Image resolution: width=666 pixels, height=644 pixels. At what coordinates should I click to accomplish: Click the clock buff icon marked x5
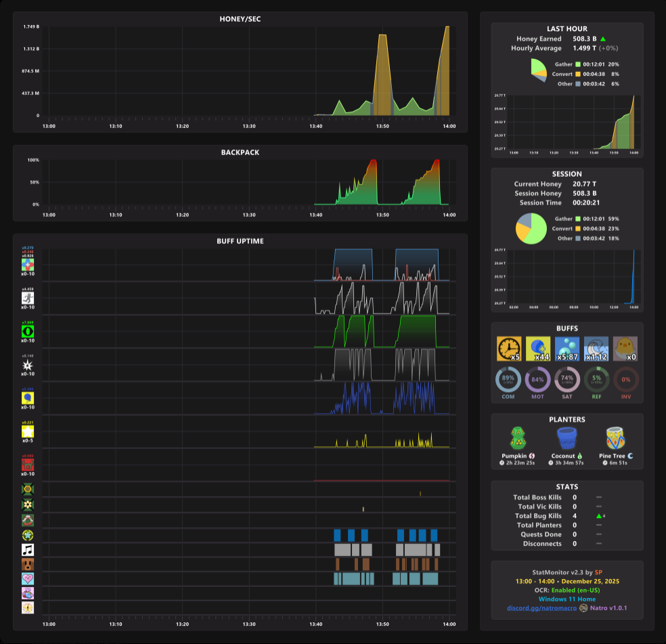[509, 349]
